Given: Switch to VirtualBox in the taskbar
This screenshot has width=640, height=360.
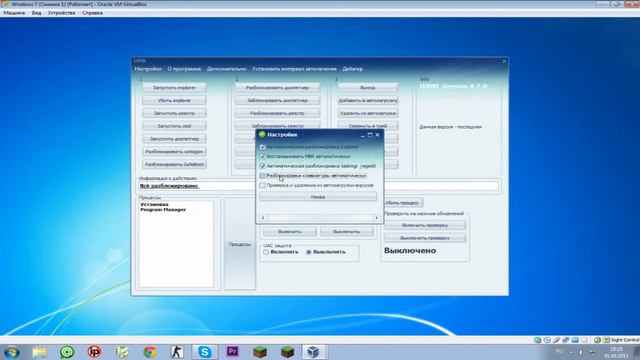Looking at the screenshot, I should pos(313,352).
